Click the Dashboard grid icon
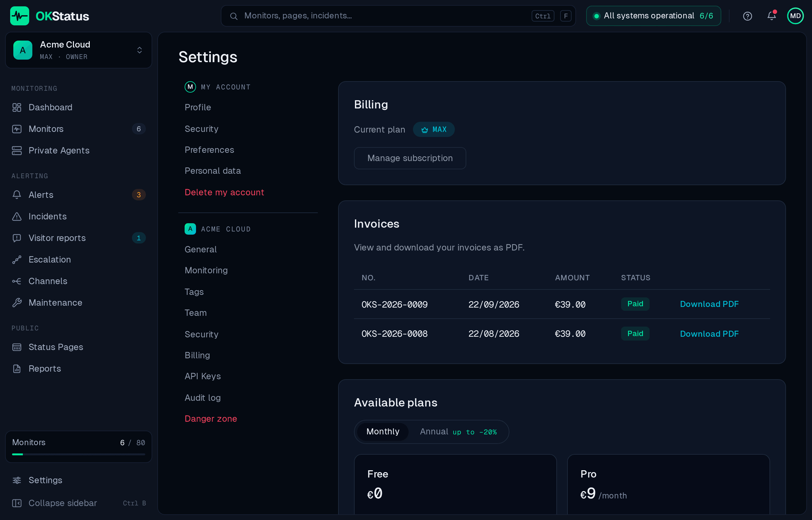The height and width of the screenshot is (520, 812). [16, 107]
